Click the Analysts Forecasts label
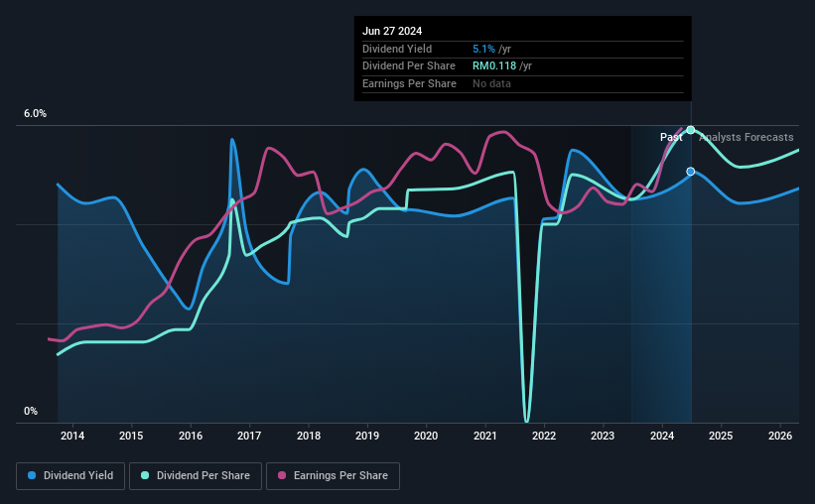Image resolution: width=815 pixels, height=504 pixels. pyautogui.click(x=746, y=137)
